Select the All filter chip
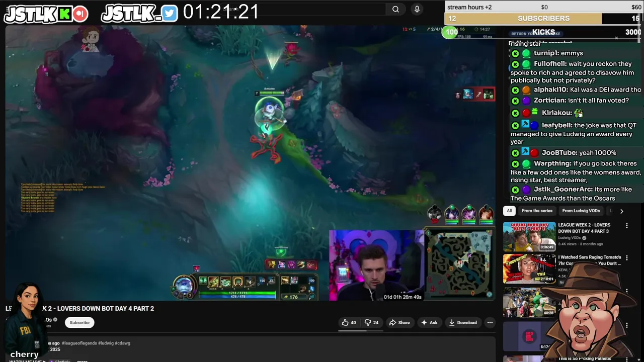 509,211
